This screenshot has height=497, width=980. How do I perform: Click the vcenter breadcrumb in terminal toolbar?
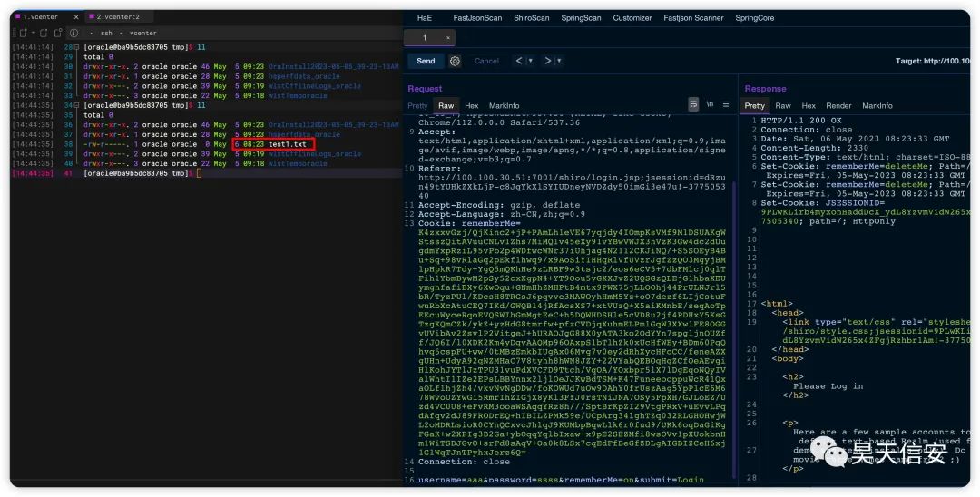click(x=143, y=33)
